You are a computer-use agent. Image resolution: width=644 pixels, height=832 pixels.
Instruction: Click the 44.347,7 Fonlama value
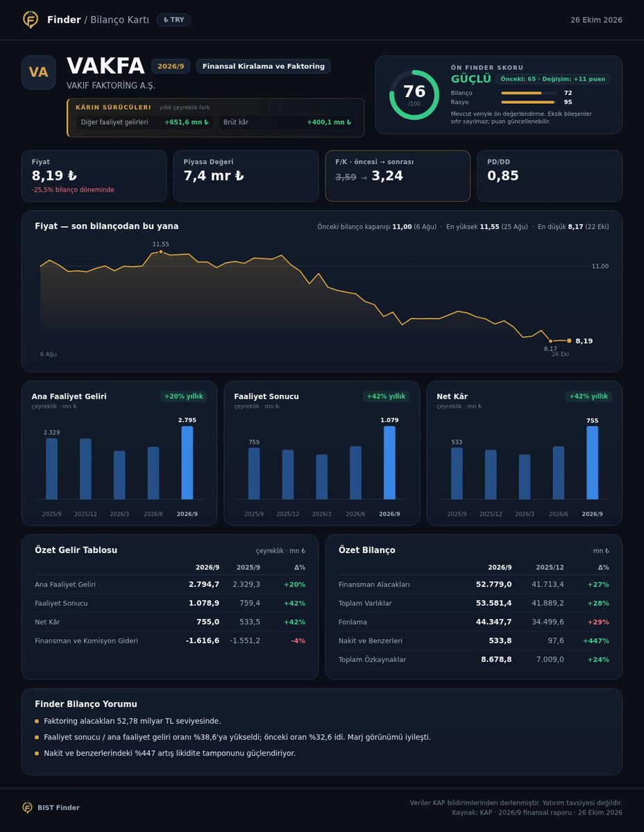(494, 622)
